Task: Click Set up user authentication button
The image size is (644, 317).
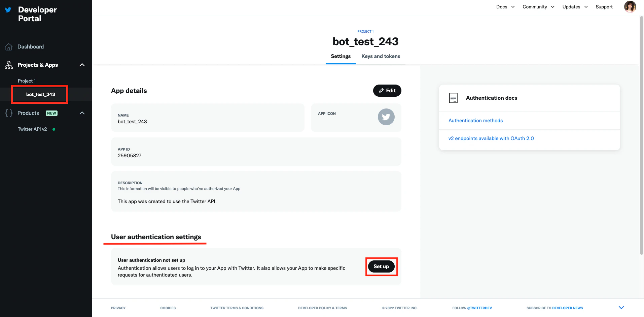Action: 381,266
